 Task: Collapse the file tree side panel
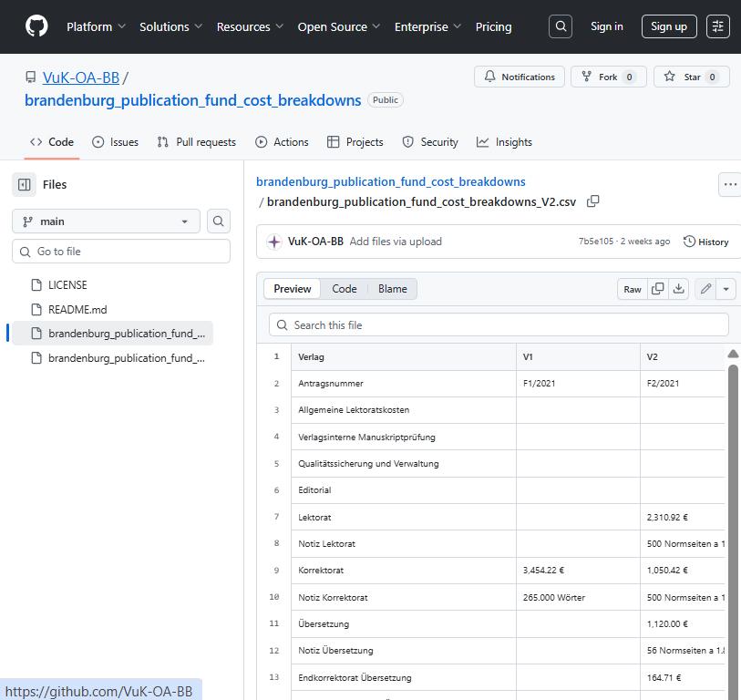(26, 184)
